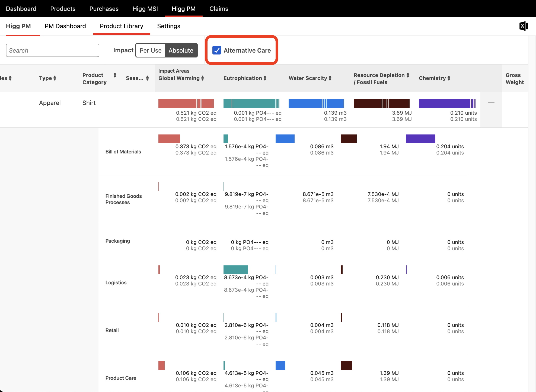Click the Logistics teal Eutrophication bar

click(236, 270)
